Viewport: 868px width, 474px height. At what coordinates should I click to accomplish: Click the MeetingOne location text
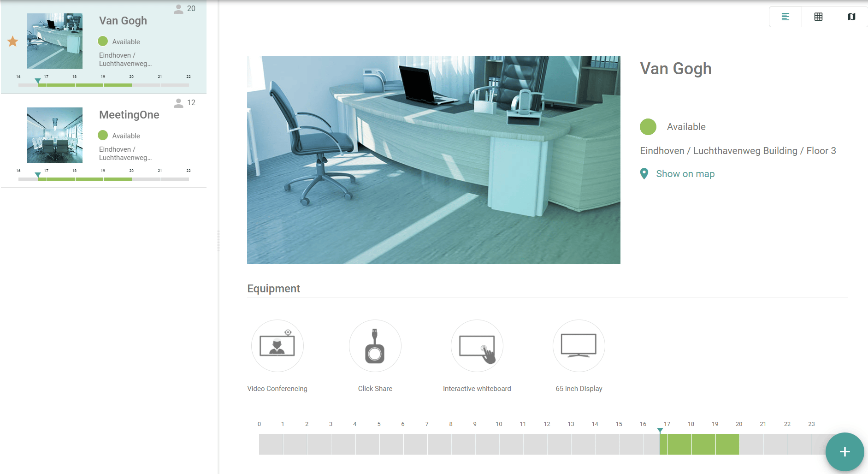125,154
